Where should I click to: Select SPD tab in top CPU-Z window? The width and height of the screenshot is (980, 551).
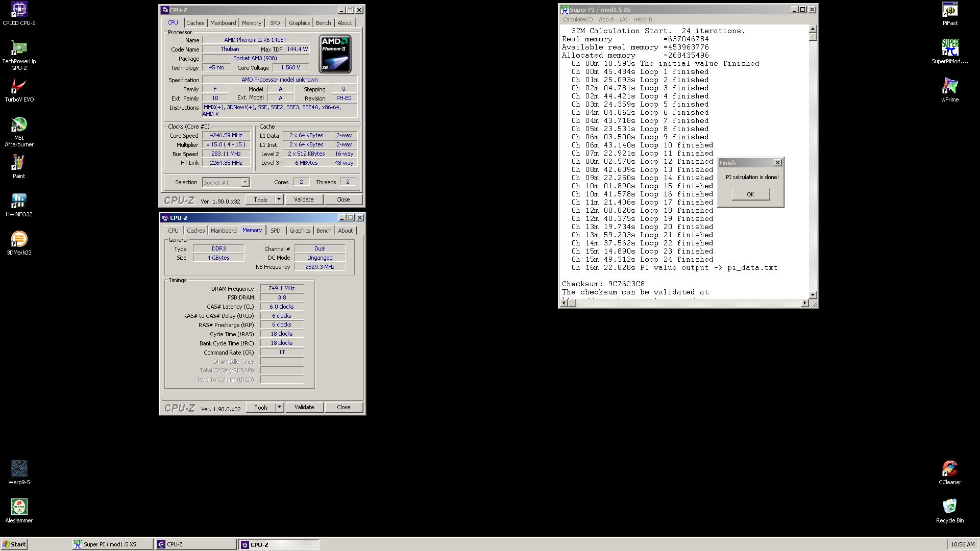[x=275, y=23]
